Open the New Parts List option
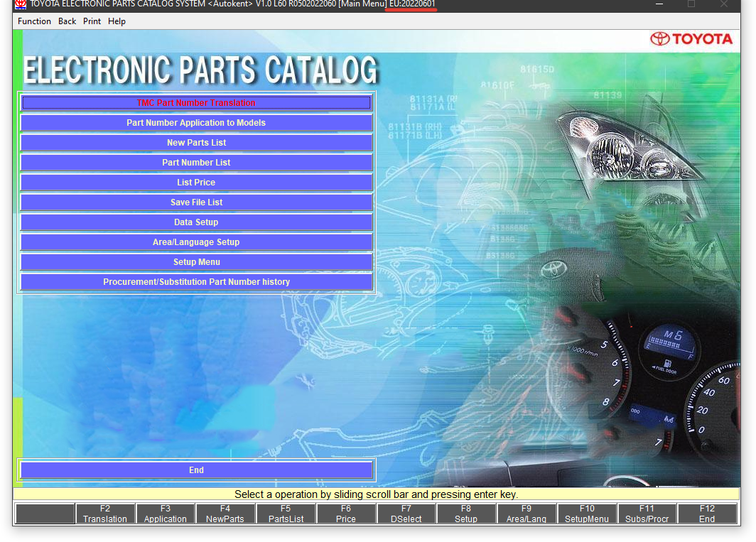 196,143
